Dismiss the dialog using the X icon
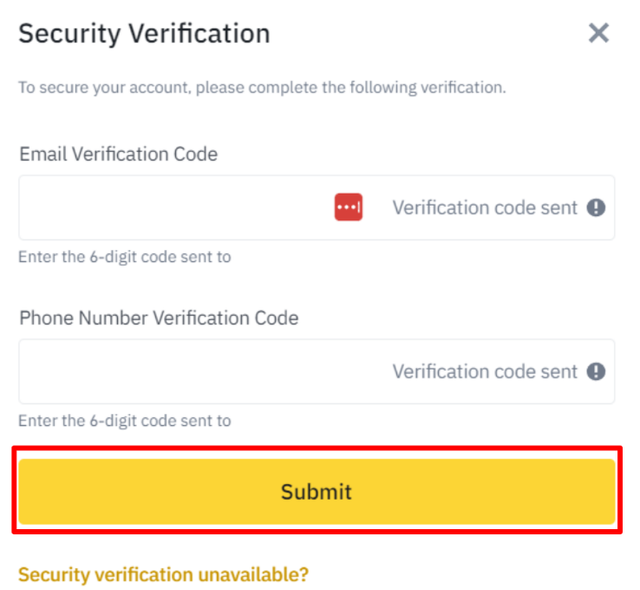The width and height of the screenshot is (640, 590). point(598,33)
